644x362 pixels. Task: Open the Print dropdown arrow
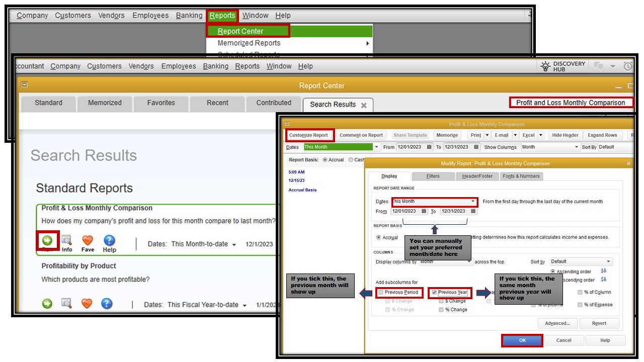click(487, 135)
